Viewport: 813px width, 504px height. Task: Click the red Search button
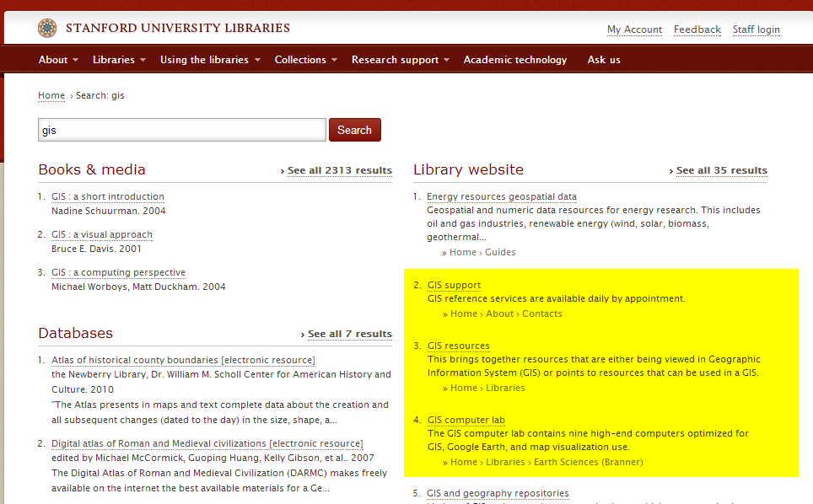355,130
